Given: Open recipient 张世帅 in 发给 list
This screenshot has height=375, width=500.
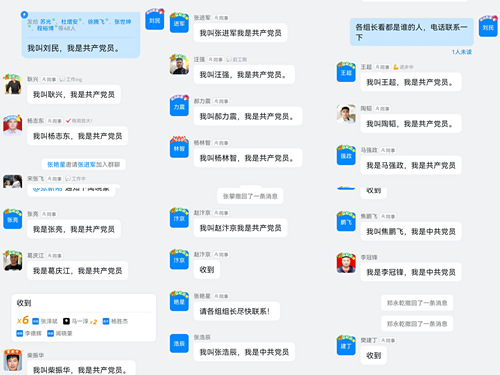Looking at the screenshot, I should click(123, 22).
